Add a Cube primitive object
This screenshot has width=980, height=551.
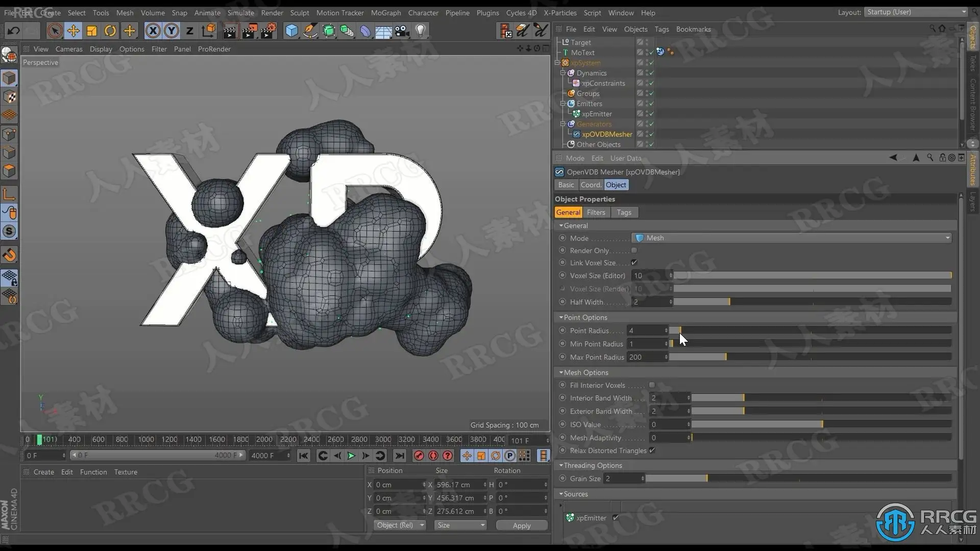pos(291,31)
